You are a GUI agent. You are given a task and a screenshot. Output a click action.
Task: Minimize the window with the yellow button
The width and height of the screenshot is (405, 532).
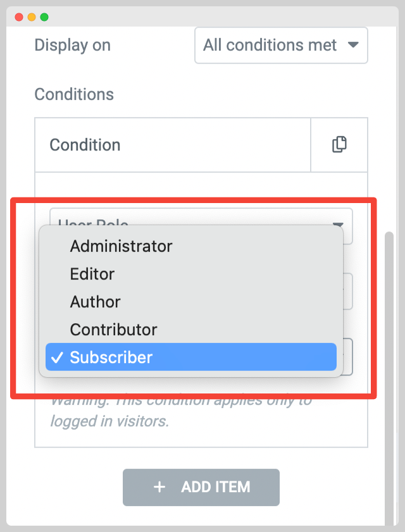[32, 17]
